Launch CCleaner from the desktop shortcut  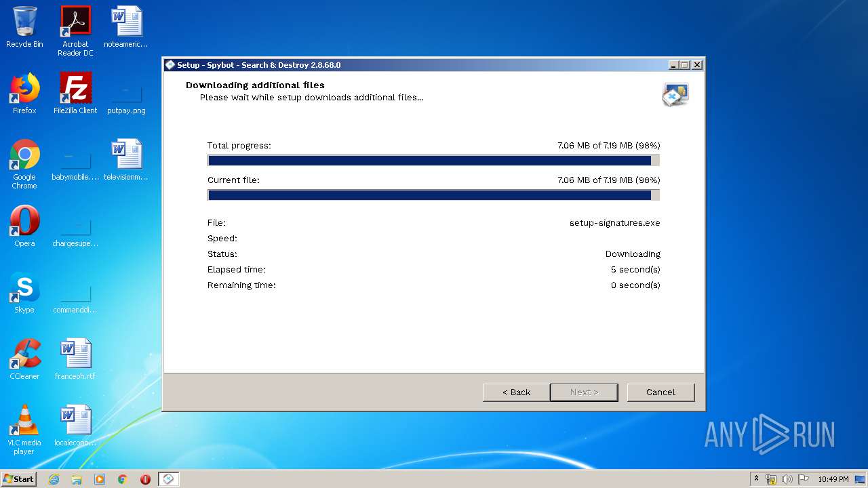click(24, 359)
